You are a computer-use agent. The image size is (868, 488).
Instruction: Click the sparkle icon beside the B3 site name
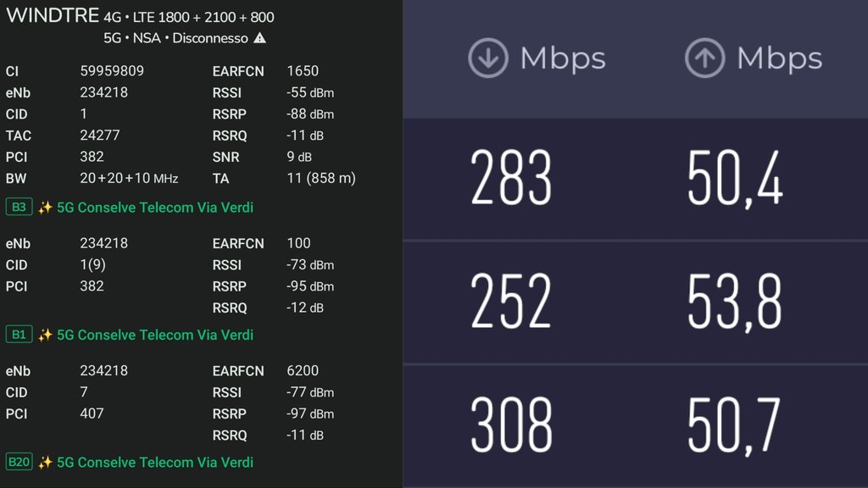45,207
